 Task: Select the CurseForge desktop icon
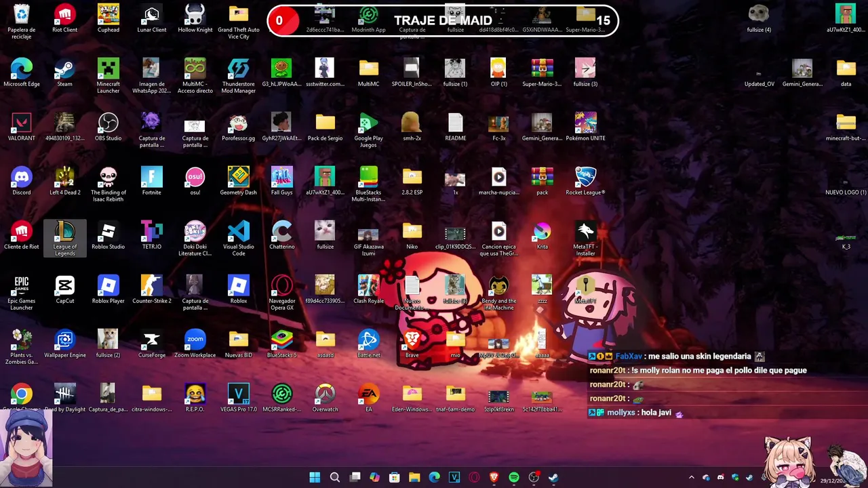pos(152,344)
